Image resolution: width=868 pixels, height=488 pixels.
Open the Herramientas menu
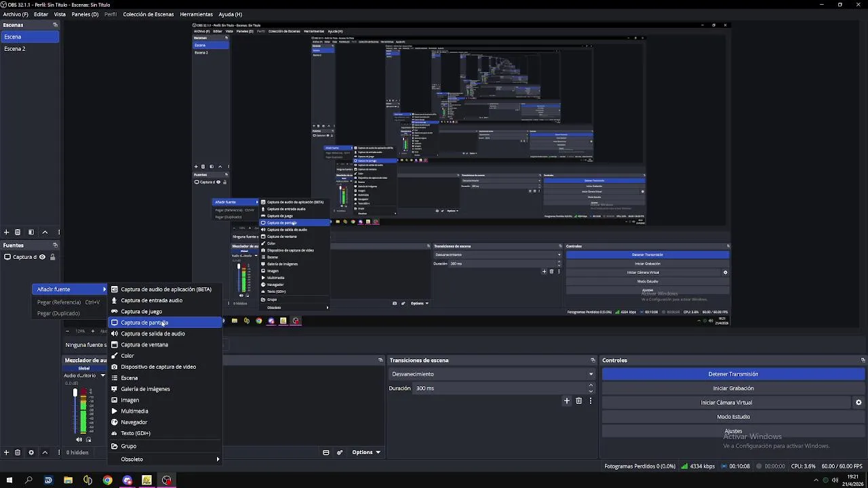point(197,14)
